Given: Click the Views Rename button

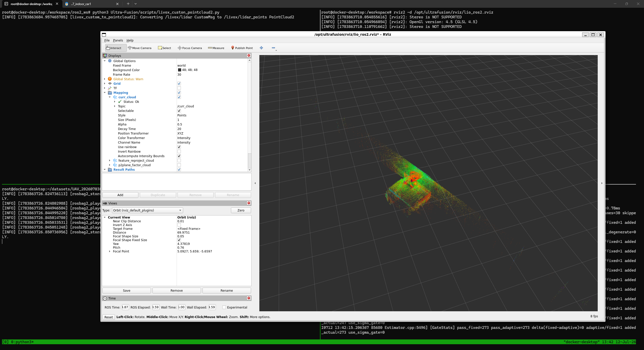Looking at the screenshot, I should click(227, 290).
